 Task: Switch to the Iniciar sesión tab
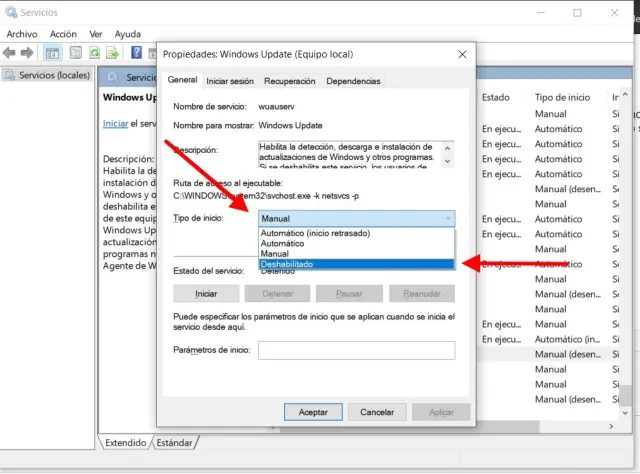point(230,81)
